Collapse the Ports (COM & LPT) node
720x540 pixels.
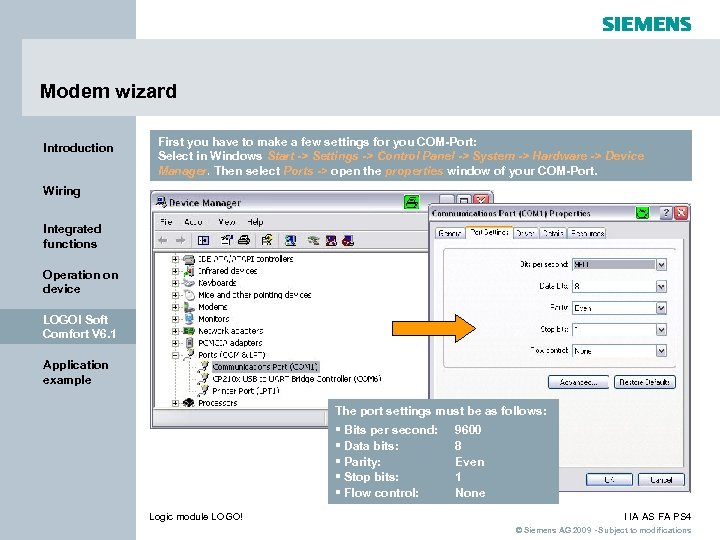175,355
